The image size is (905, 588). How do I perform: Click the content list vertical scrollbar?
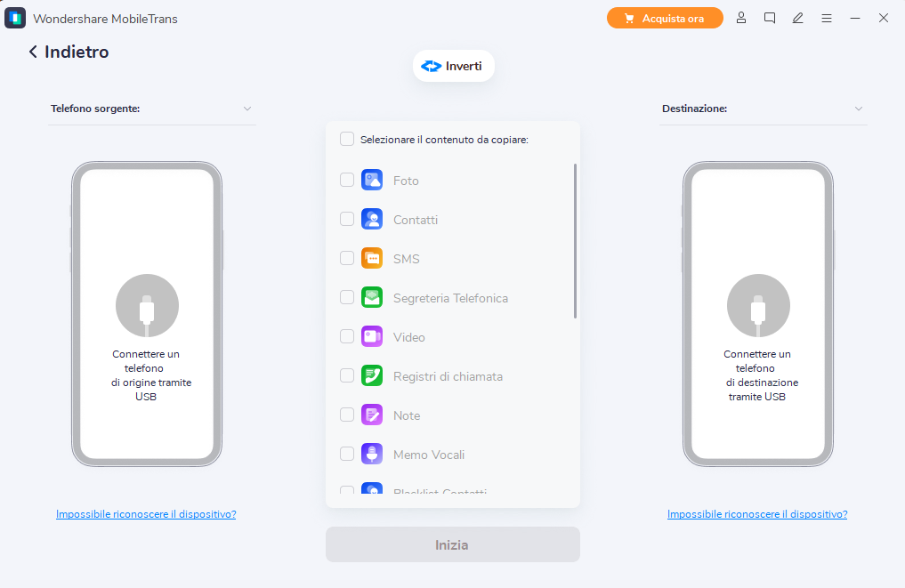[x=575, y=240]
